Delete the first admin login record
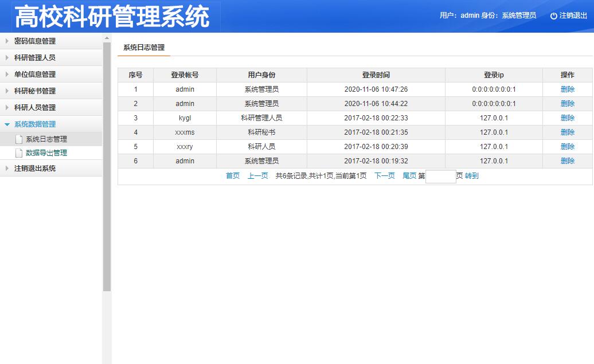Viewport: 594px width, 364px height. pos(566,89)
